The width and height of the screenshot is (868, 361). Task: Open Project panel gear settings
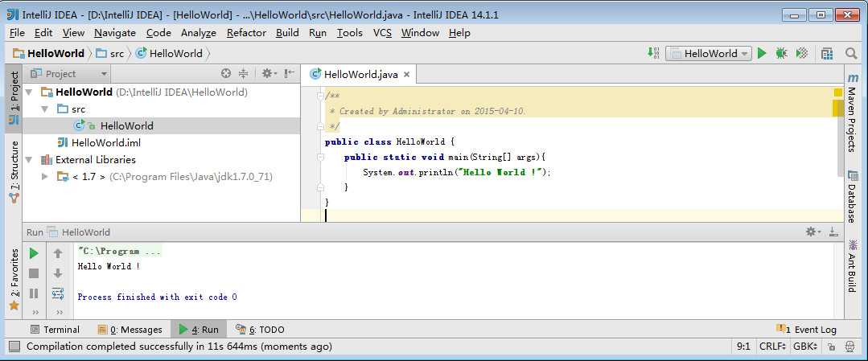(269, 73)
